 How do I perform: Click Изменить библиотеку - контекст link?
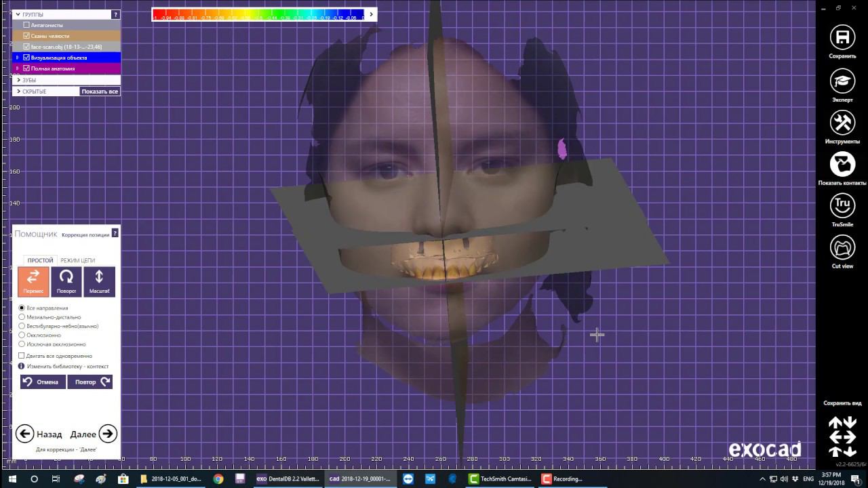[x=68, y=366]
